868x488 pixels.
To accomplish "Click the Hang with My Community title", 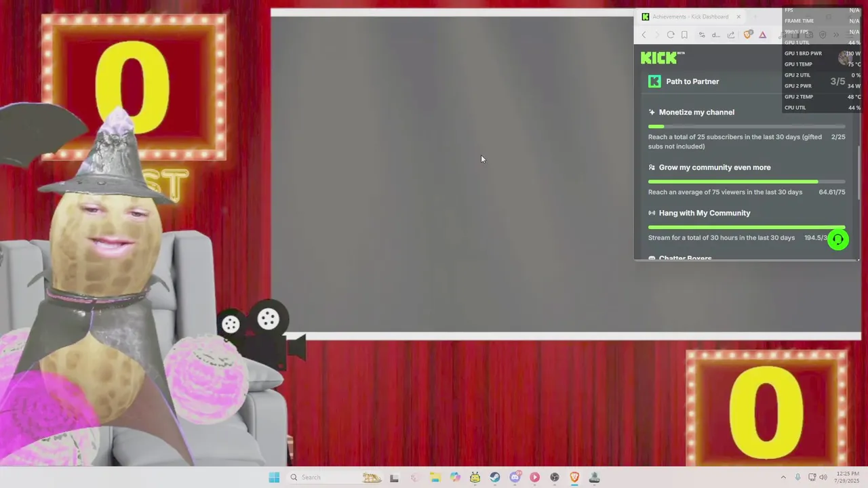I will click(x=705, y=213).
